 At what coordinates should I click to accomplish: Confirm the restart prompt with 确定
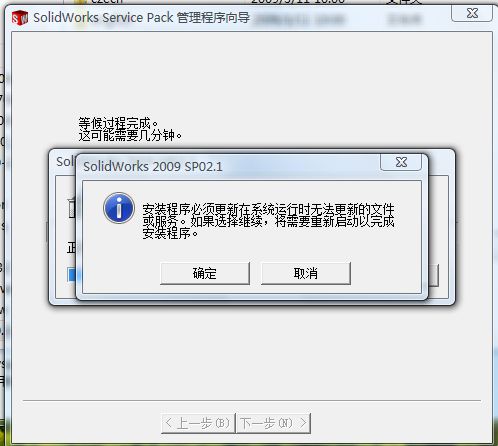205,273
